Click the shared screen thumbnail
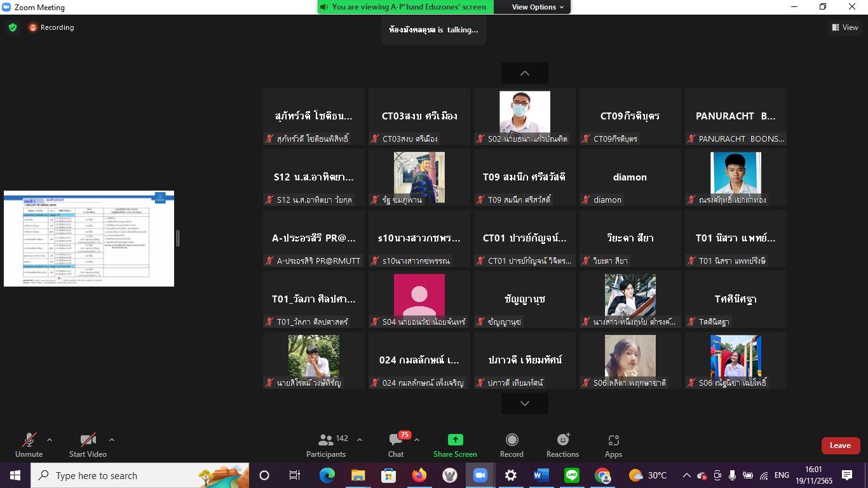 (89, 238)
